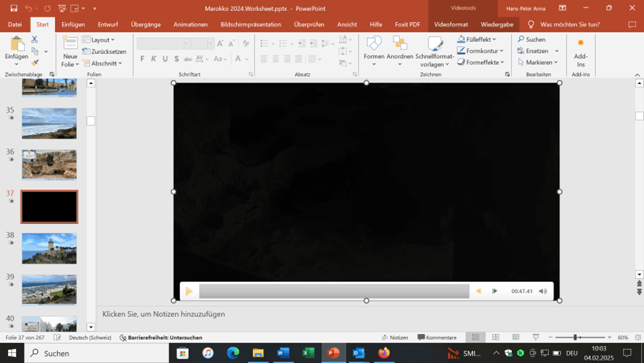Toggle italic formatting K

pos(154,59)
